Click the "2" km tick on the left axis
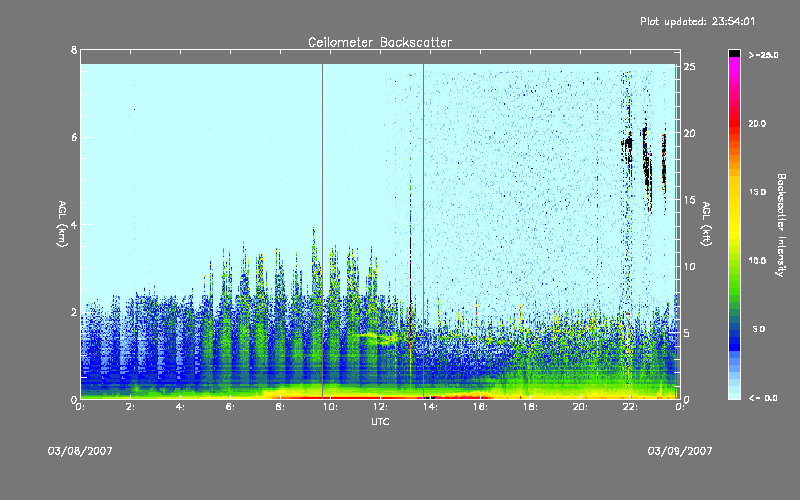 tap(74, 312)
